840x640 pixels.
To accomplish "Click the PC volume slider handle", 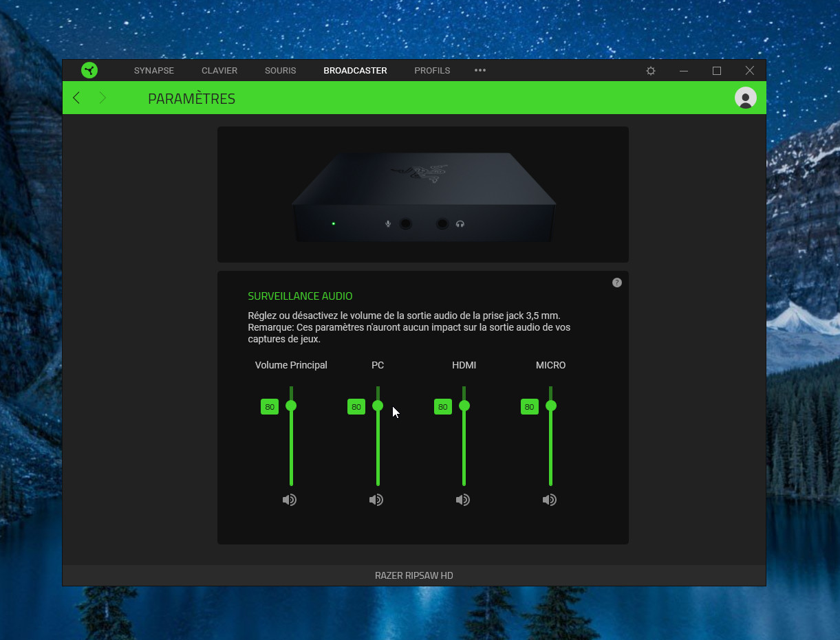I will 378,406.
